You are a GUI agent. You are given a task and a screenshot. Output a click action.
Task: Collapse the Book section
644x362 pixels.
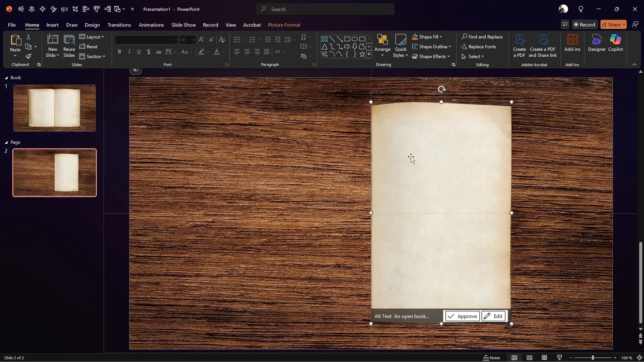click(6, 78)
